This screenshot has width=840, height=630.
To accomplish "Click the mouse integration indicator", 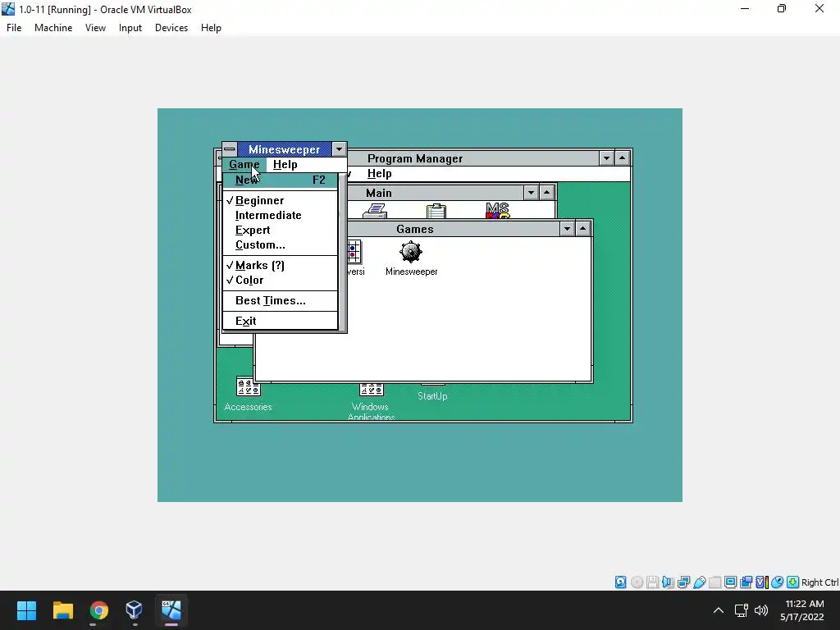I will (x=778, y=582).
